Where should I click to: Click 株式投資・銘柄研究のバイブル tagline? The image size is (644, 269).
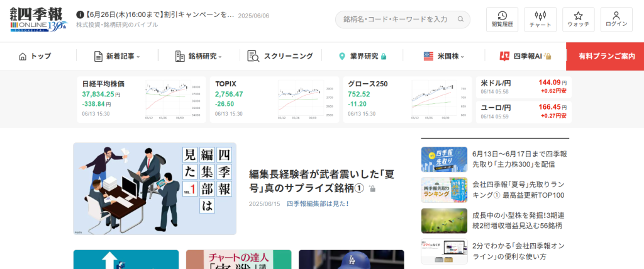(117, 25)
